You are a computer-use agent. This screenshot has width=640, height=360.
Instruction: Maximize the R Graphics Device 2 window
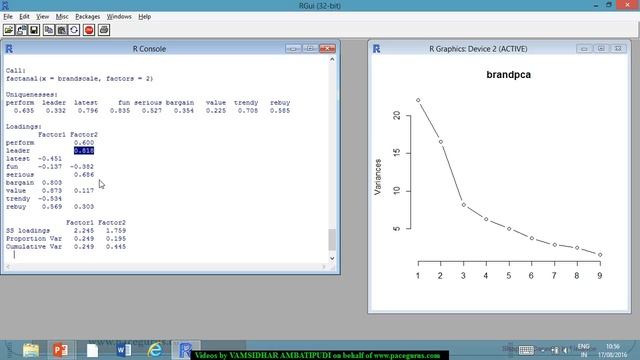point(601,49)
